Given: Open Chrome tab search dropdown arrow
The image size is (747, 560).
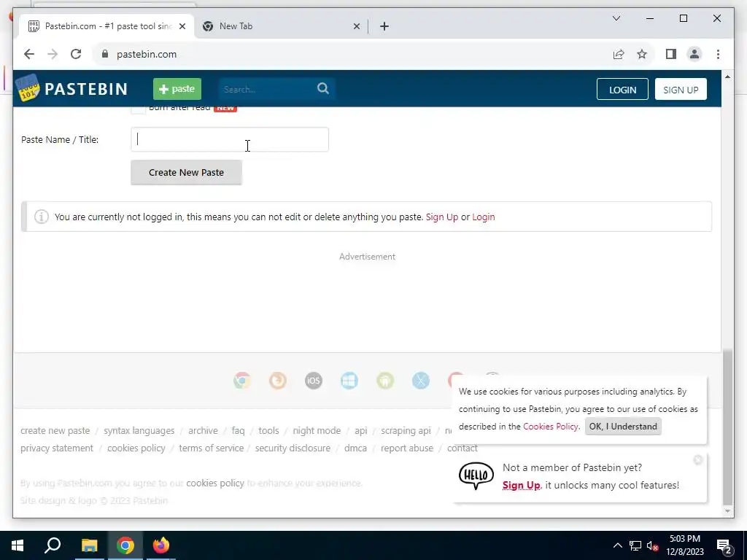Looking at the screenshot, I should tap(616, 18).
